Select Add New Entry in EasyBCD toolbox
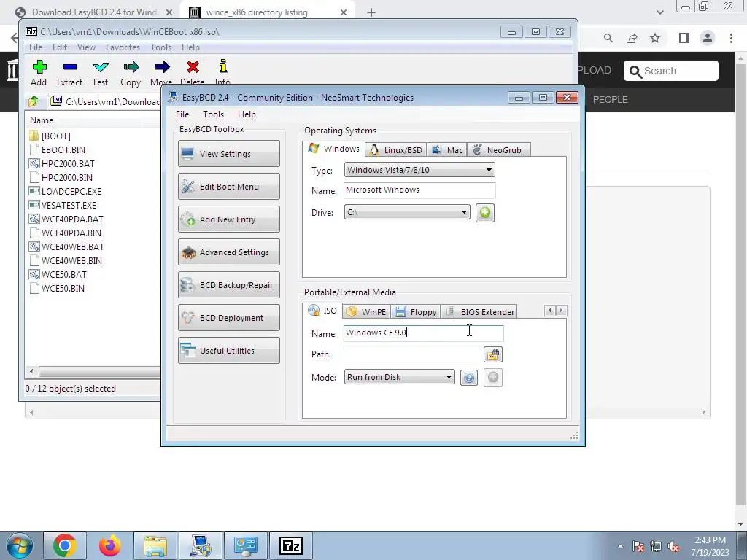Viewport: 747px width, 560px height. coord(228,219)
